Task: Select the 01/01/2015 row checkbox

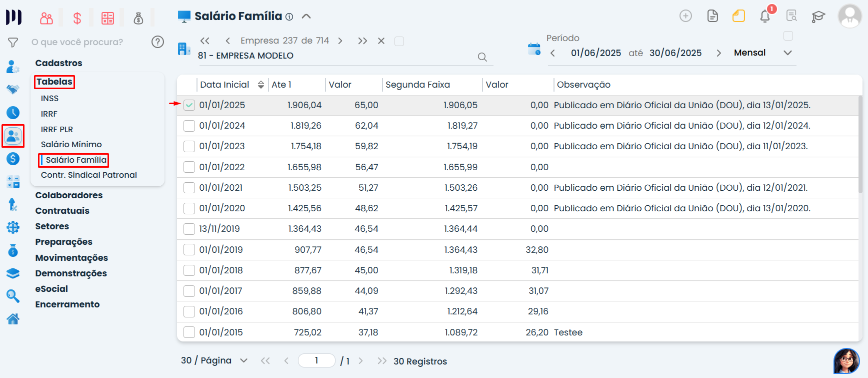Action: coord(189,332)
